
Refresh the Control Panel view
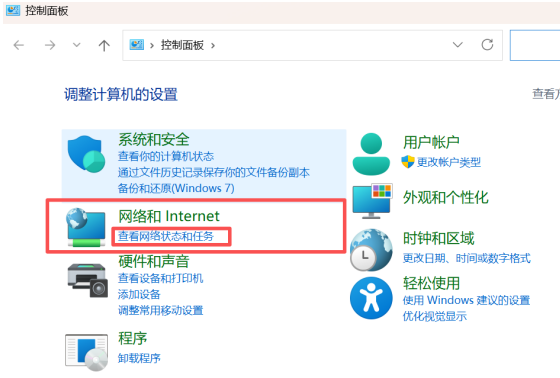(x=487, y=45)
